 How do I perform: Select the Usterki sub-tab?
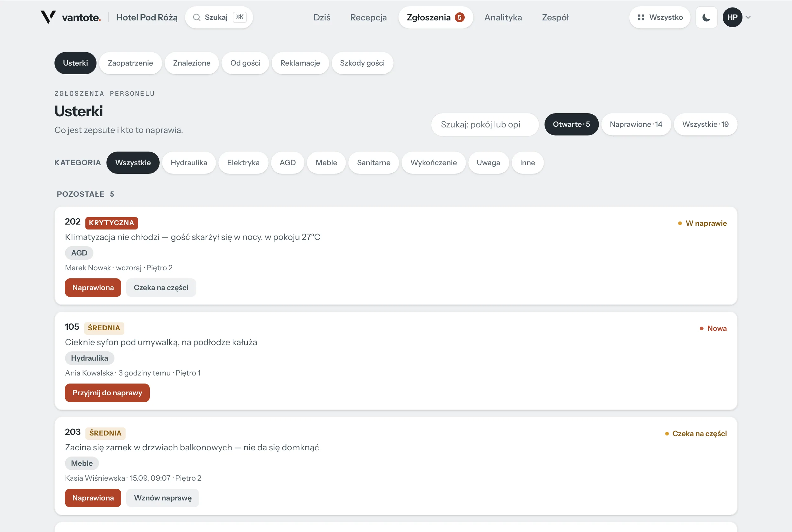pos(75,63)
